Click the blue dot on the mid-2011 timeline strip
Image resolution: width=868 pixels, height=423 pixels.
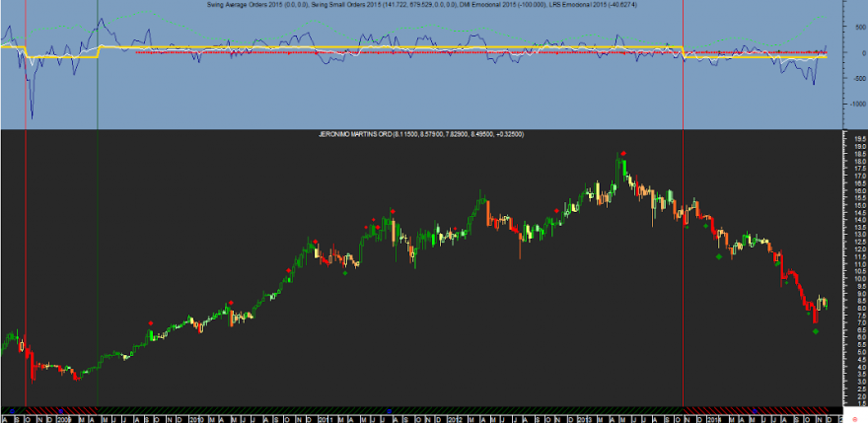390,411
